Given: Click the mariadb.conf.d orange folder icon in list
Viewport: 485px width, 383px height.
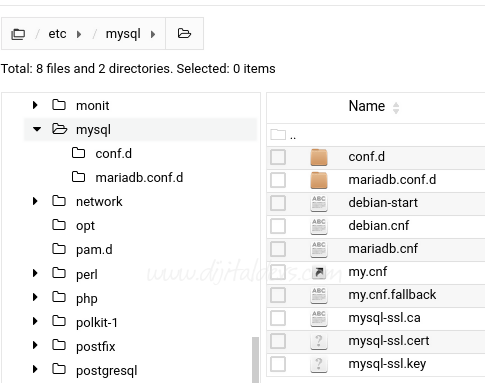Looking at the screenshot, I should click(x=319, y=180).
